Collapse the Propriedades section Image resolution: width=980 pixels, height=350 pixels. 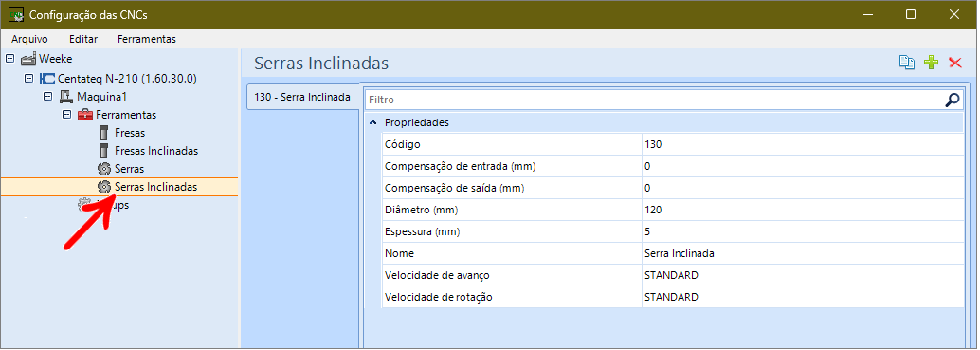373,122
